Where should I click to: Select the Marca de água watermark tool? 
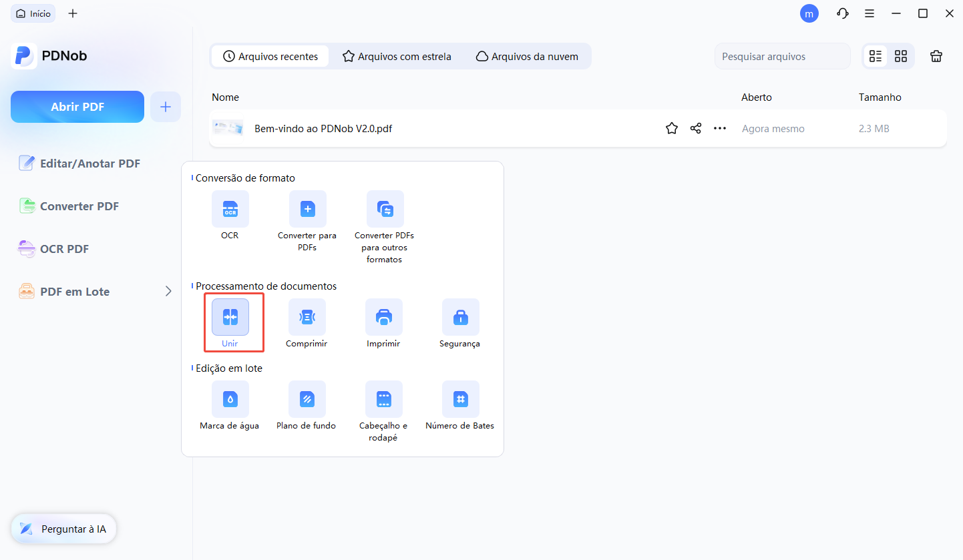[x=230, y=399]
